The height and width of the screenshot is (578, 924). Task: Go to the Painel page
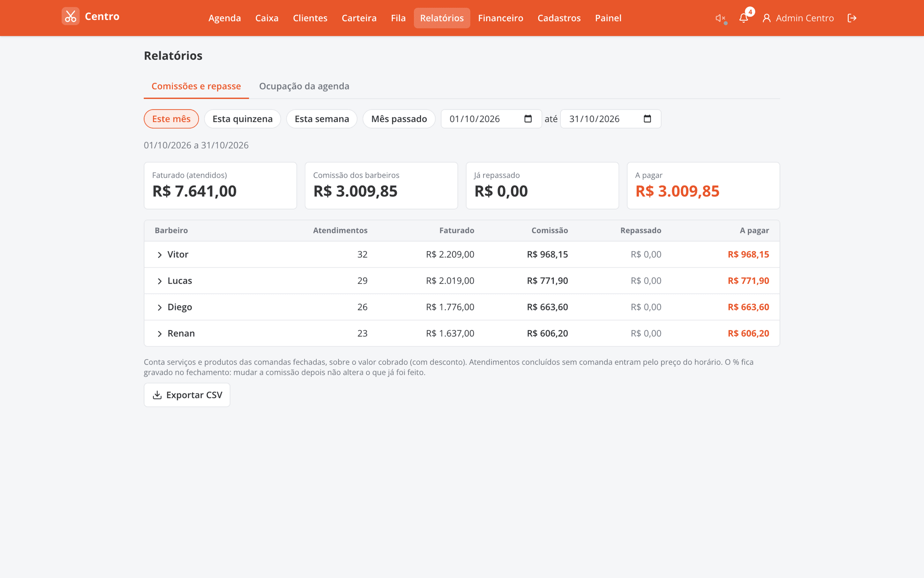(608, 18)
